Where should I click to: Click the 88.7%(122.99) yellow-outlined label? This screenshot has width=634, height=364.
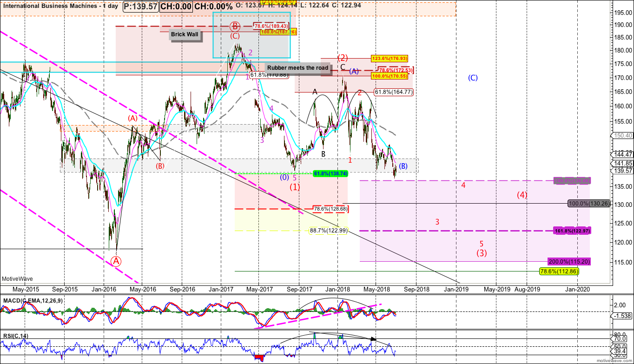pos(329,231)
